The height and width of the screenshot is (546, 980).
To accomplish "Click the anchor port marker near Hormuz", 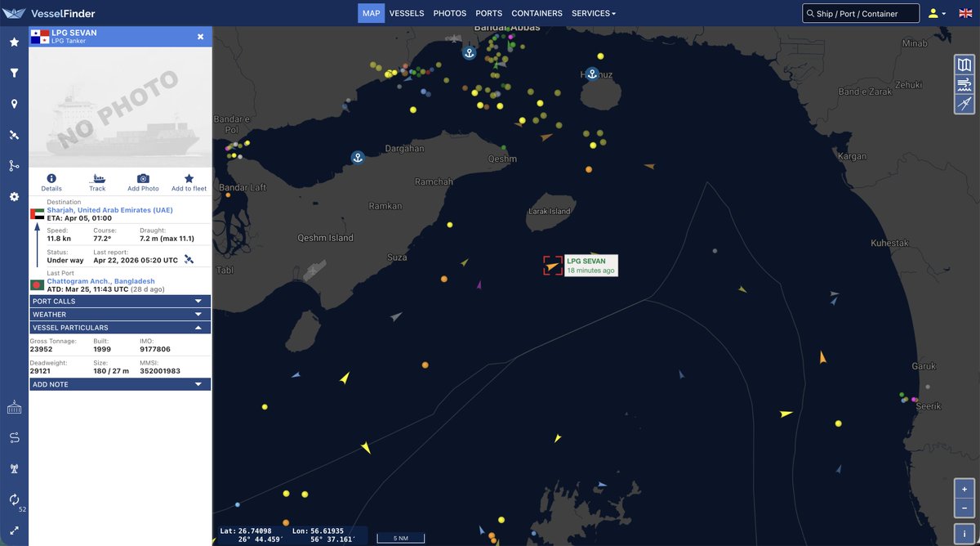I will click(592, 74).
